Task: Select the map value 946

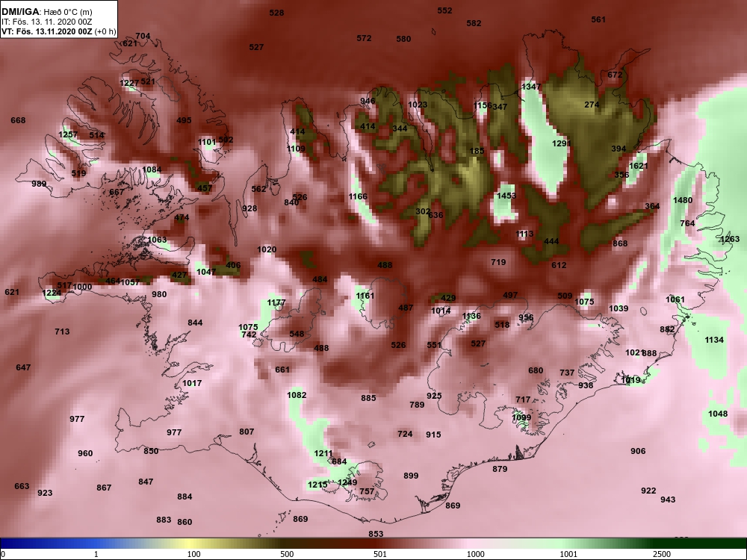Action: pyautogui.click(x=368, y=101)
